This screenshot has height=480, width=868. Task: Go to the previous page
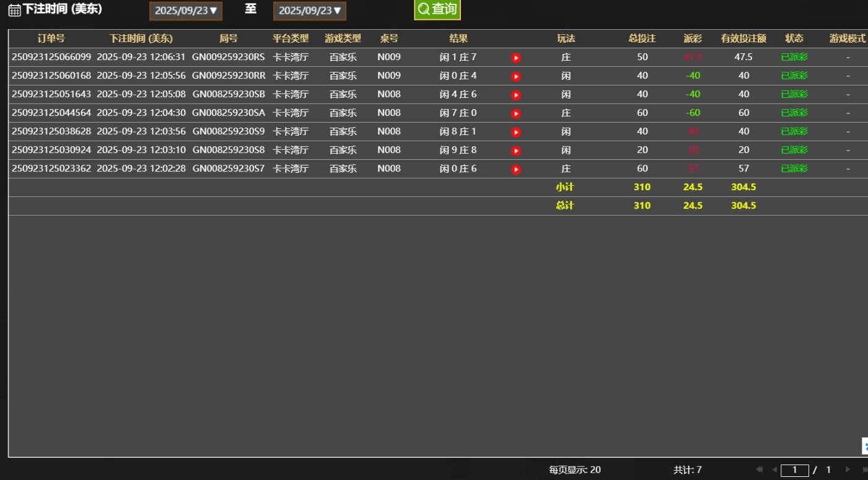(774, 469)
